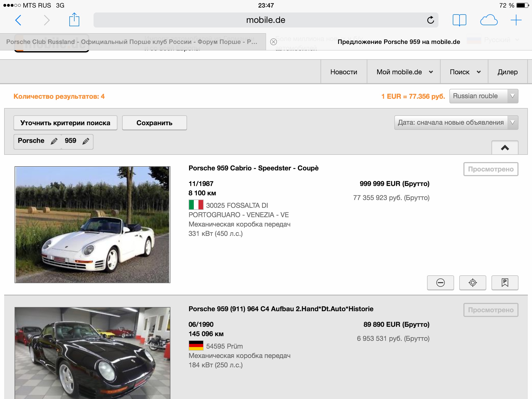Open the Russian rouble currency dropdown
This screenshot has height=399, width=532.
484,96
